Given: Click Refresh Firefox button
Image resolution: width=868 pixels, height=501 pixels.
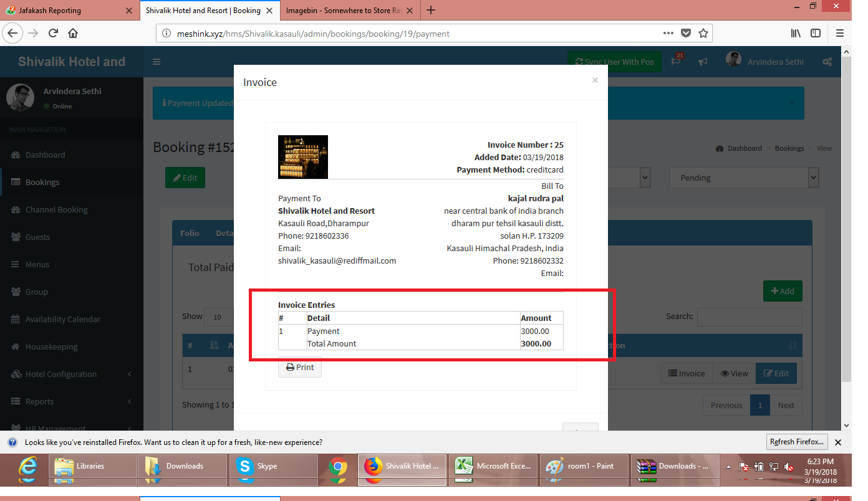Looking at the screenshot, I should [797, 442].
